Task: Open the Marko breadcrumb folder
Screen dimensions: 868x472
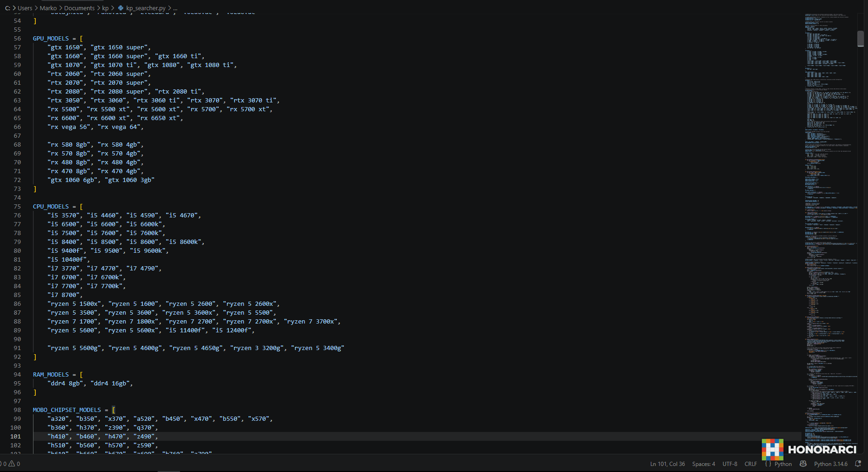Action: click(x=48, y=8)
